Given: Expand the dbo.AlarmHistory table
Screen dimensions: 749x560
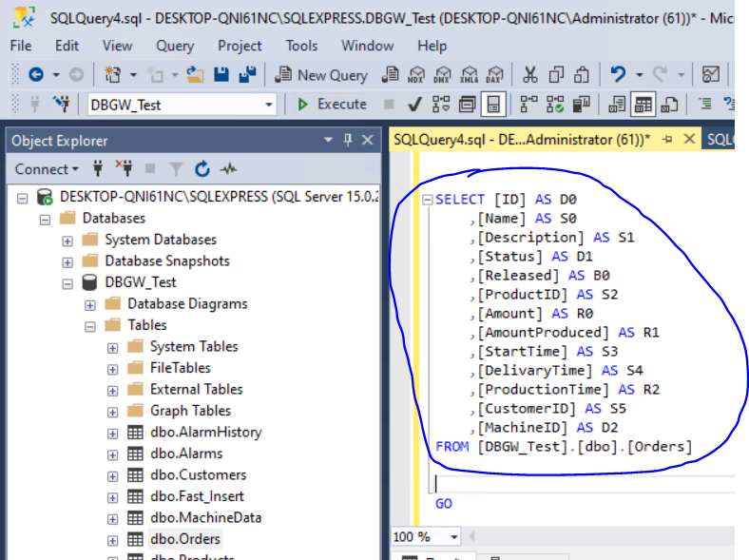Looking at the screenshot, I should click(x=112, y=434).
